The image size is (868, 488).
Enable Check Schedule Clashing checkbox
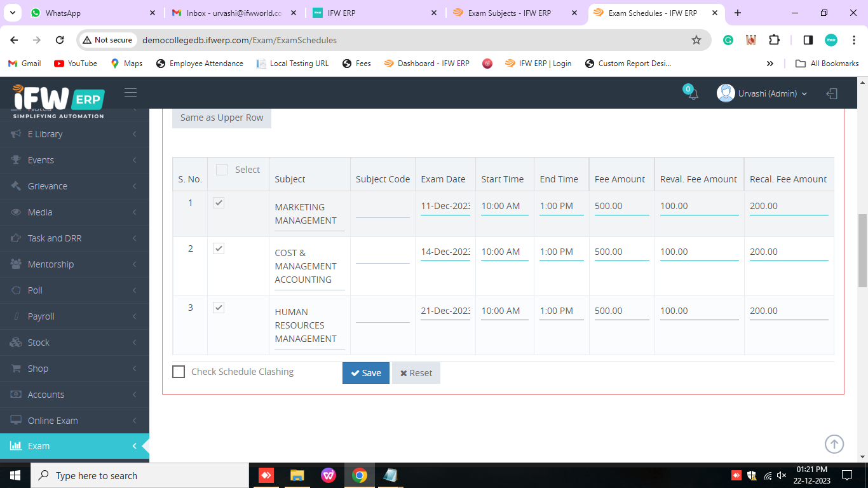pyautogui.click(x=179, y=372)
